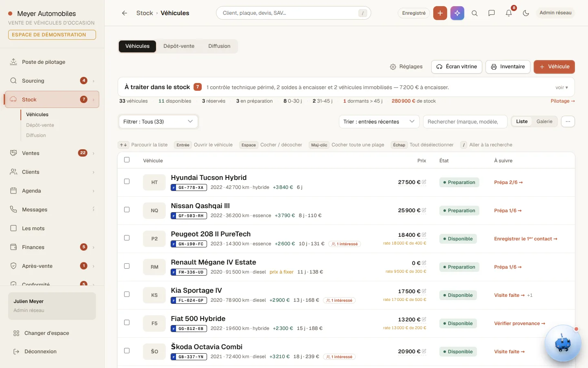Open the blue robot helper bubble
Screen dimensions: 588x368
pyautogui.click(x=563, y=343)
